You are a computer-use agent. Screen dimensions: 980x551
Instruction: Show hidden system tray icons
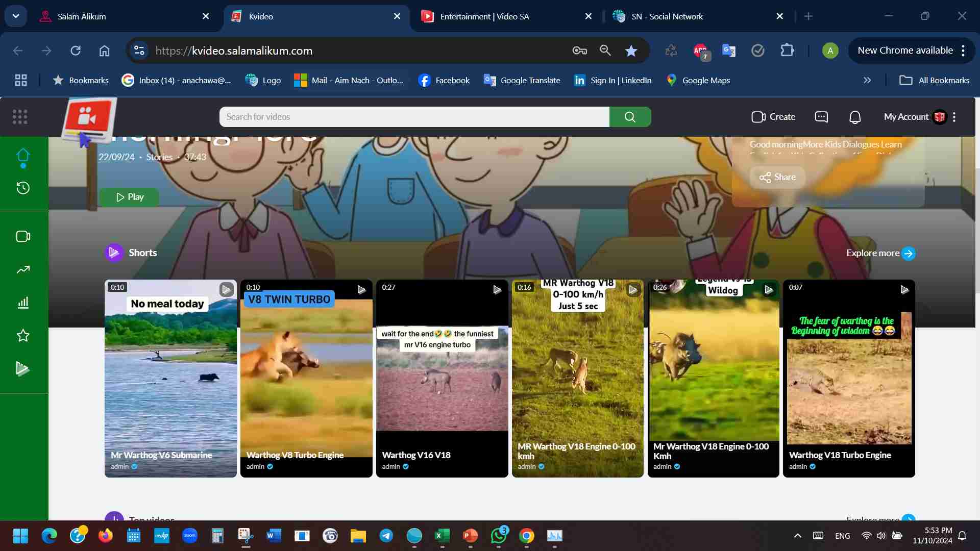[x=798, y=536]
